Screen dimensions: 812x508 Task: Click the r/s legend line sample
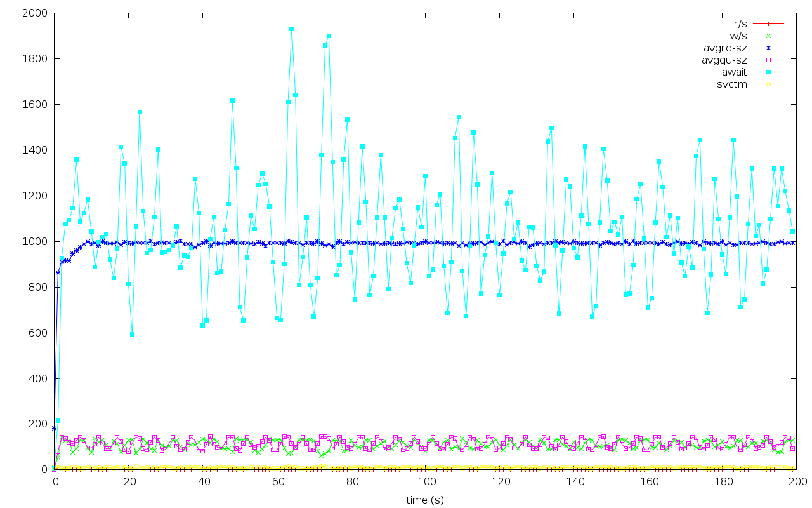[x=769, y=23]
